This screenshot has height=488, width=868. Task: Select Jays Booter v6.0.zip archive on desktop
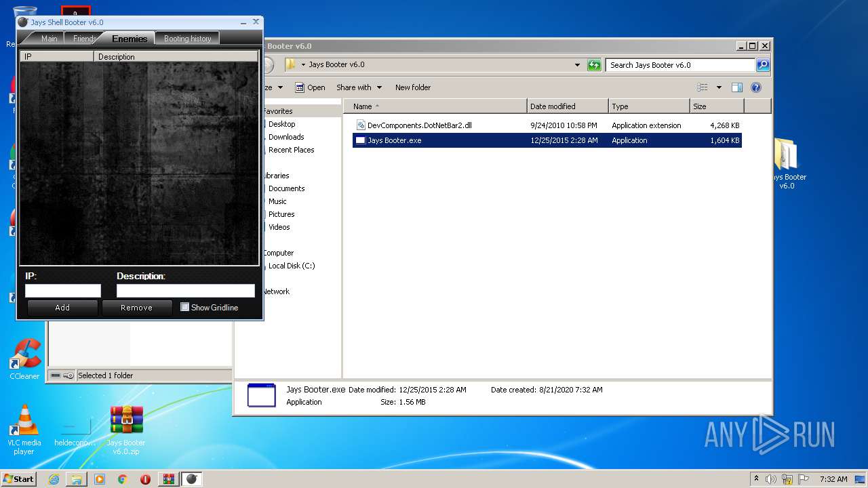(x=126, y=423)
